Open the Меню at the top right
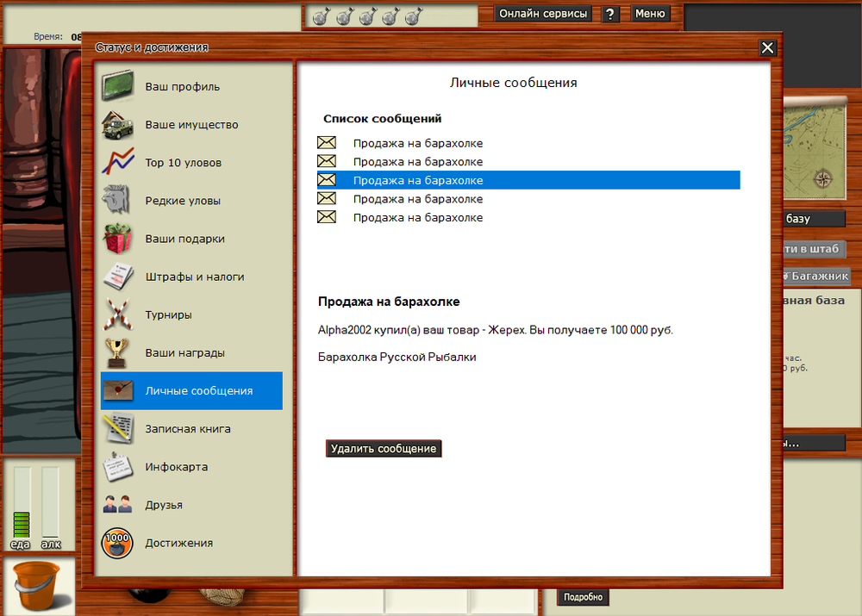The image size is (862, 616). click(651, 13)
